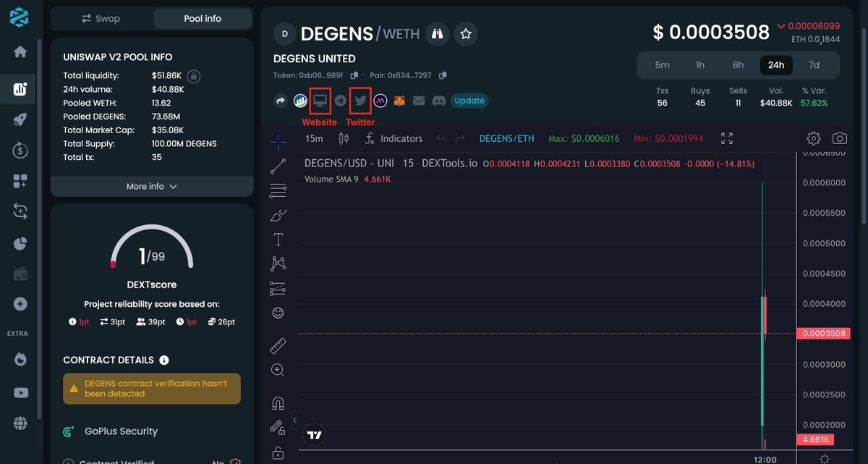Toggle the favorite star for DEGENS
Image resolution: width=868 pixels, height=464 pixels.
click(x=466, y=33)
